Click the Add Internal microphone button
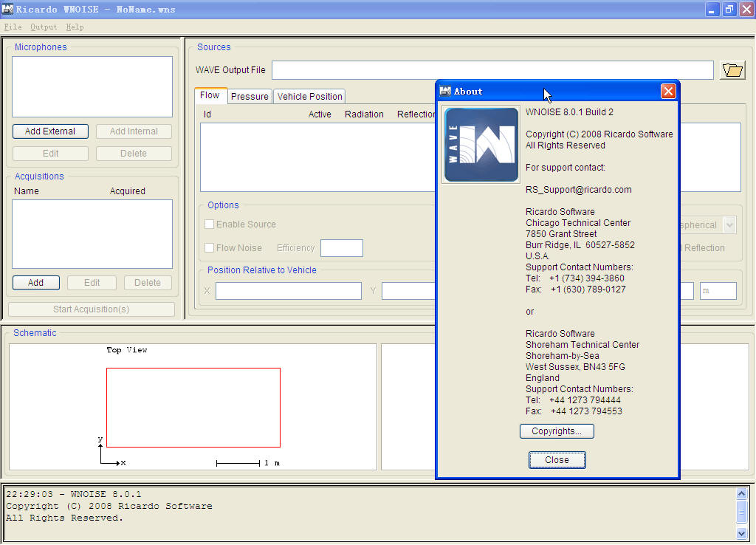 [134, 131]
